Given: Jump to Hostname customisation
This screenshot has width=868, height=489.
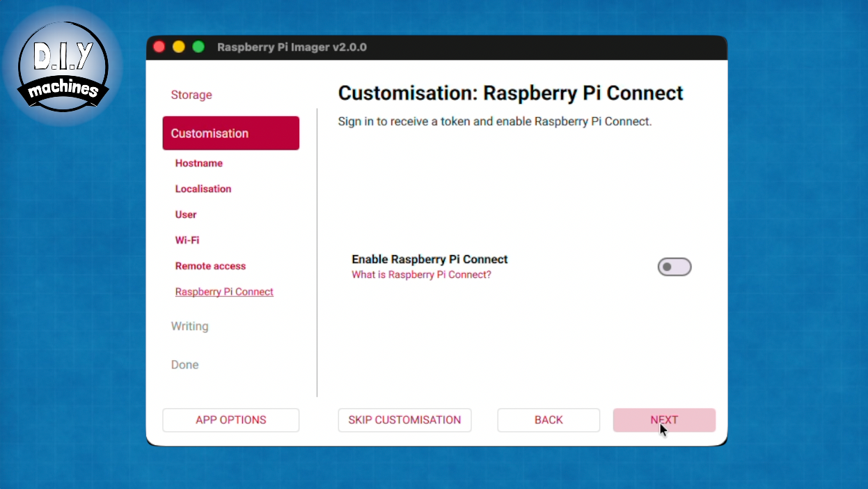Looking at the screenshot, I should tap(199, 163).
